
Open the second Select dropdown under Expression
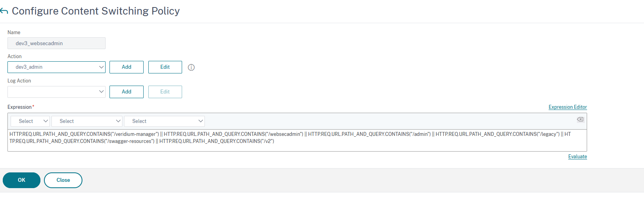87,121
